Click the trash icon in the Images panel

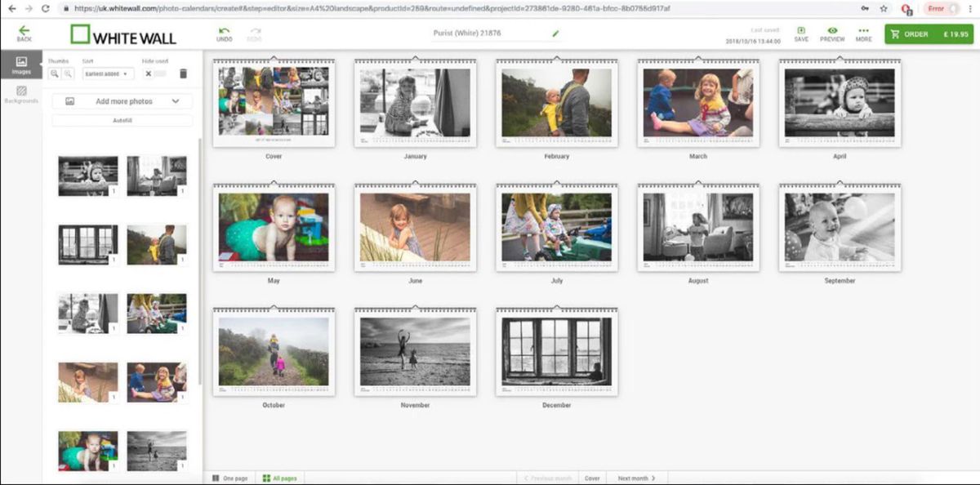(x=183, y=73)
